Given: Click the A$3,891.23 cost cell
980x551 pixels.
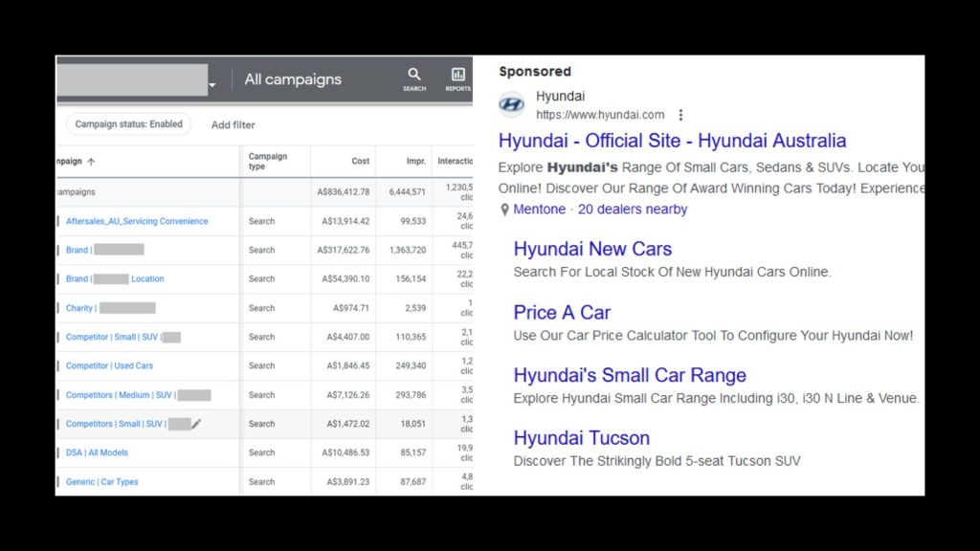Looking at the screenshot, I should pos(348,482).
